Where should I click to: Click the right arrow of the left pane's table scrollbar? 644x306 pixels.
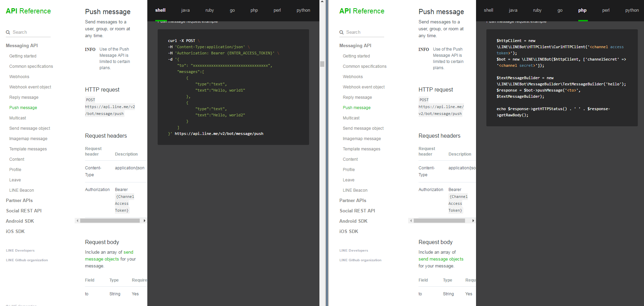click(x=145, y=221)
